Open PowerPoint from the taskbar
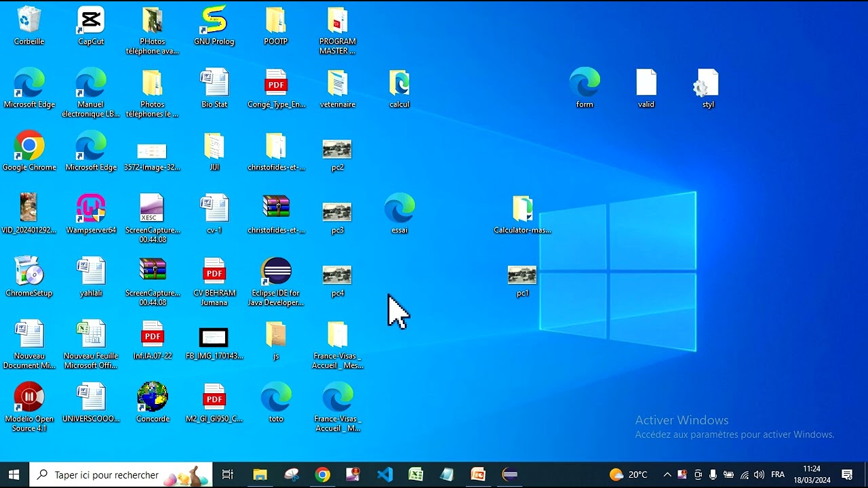 click(478, 474)
